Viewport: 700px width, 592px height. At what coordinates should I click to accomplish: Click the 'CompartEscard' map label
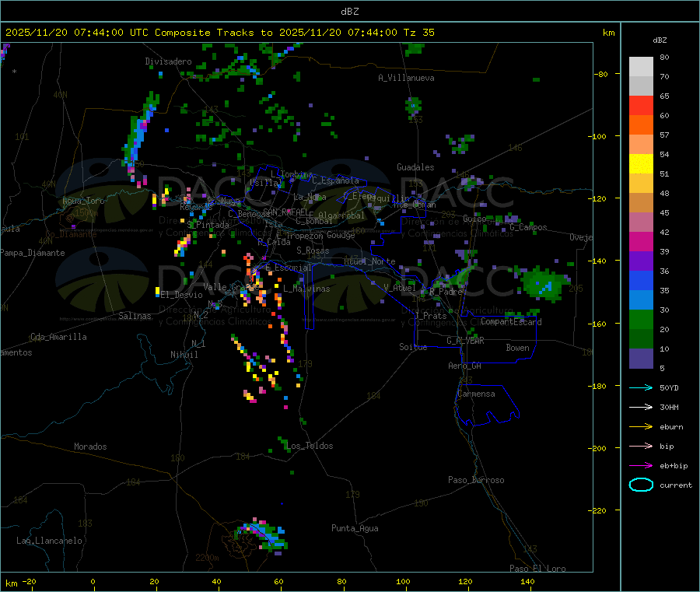click(511, 321)
